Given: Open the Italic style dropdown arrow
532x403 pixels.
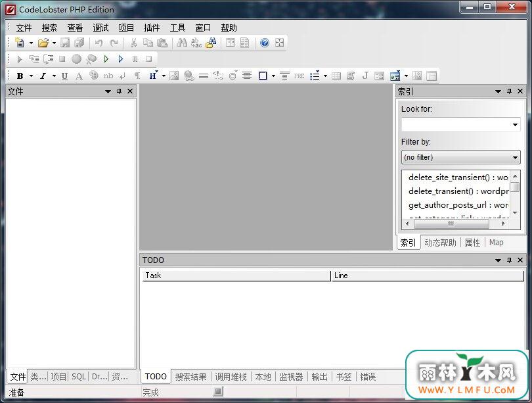Looking at the screenshot, I should pos(54,76).
